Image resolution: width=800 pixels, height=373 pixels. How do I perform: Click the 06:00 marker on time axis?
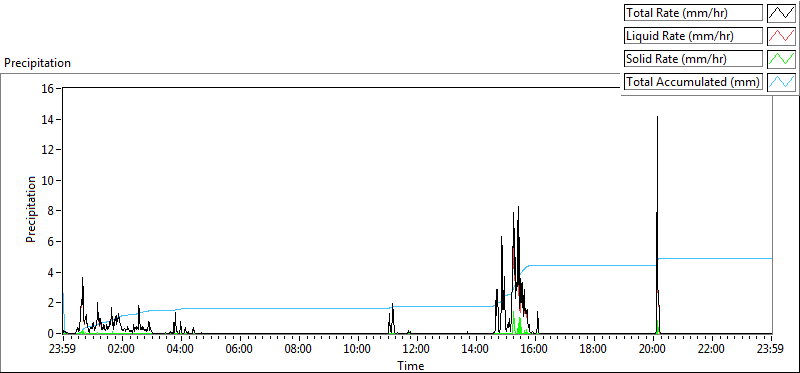coord(240,350)
